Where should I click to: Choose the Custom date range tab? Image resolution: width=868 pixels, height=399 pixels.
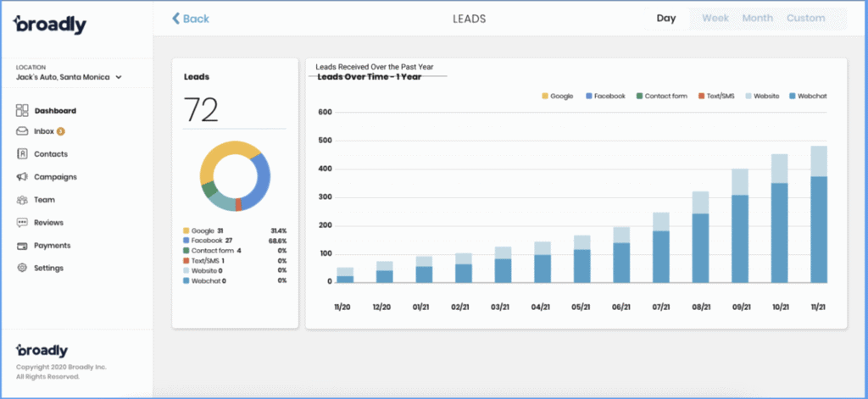pos(805,19)
